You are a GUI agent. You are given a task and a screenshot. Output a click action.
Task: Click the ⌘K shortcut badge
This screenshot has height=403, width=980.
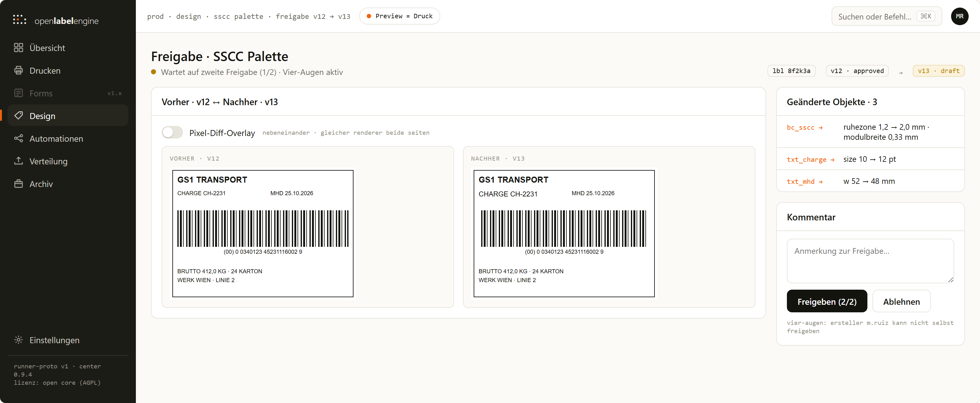926,16
